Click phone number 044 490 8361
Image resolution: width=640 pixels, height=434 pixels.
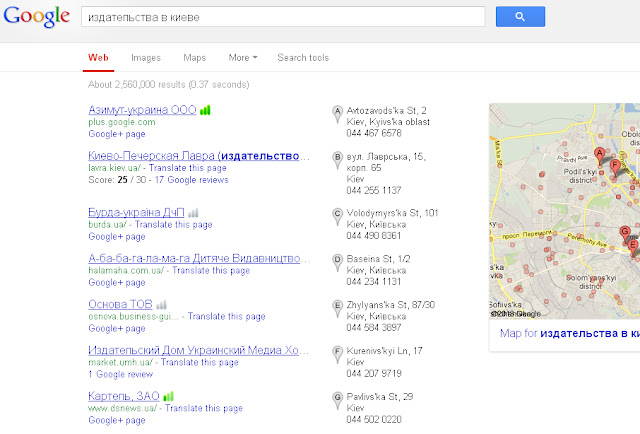tap(374, 236)
